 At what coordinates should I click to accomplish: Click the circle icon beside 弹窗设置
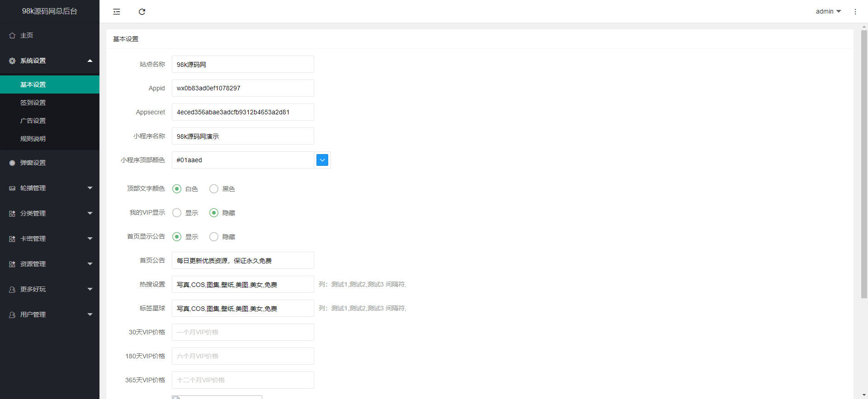(12, 163)
